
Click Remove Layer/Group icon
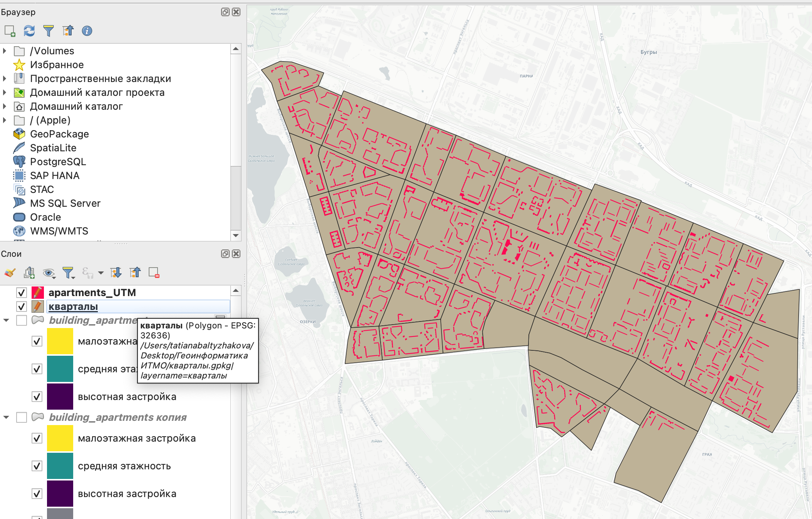click(x=154, y=273)
